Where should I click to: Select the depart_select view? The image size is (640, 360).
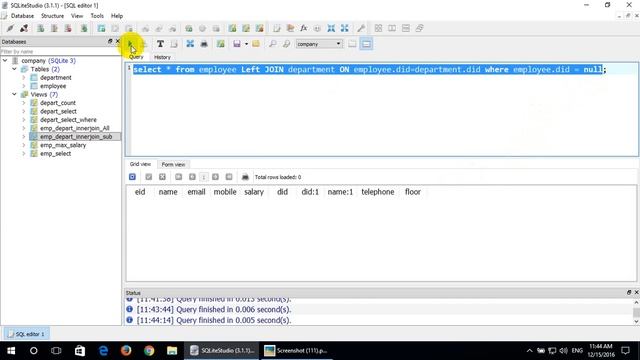coord(58,111)
